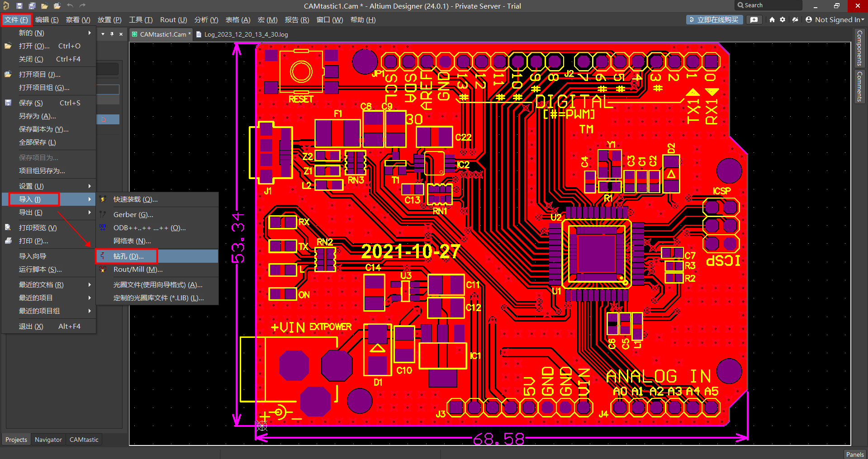Click the add-comment speech bubble icon

coord(754,20)
